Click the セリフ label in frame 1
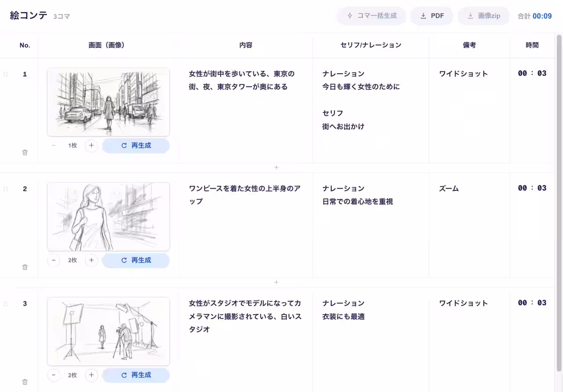563x392 pixels. pyautogui.click(x=333, y=113)
